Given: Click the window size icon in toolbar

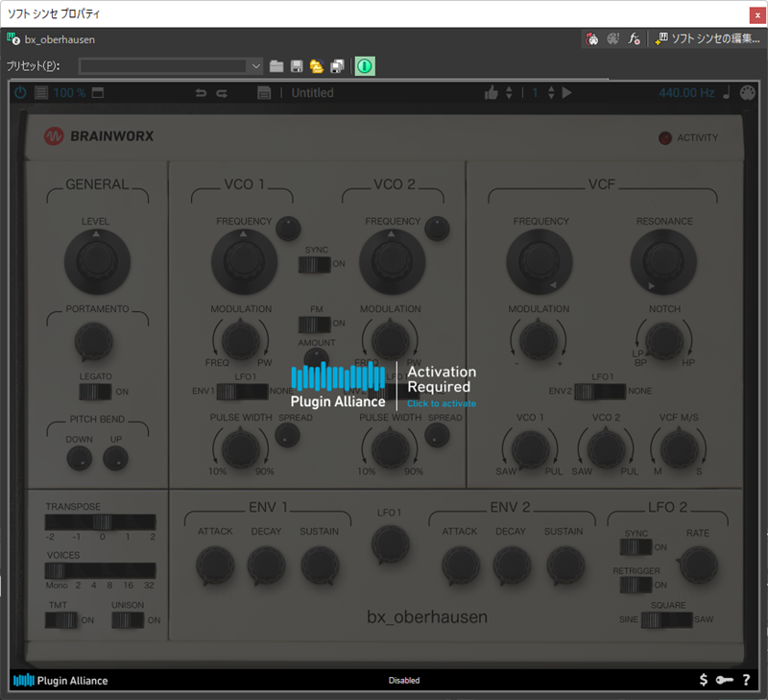Looking at the screenshot, I should pos(98,92).
